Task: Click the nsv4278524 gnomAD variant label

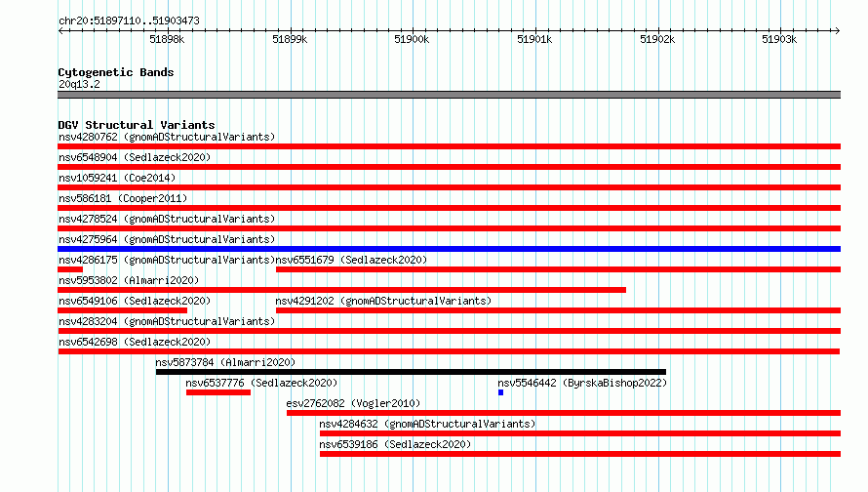Action: click(167, 219)
